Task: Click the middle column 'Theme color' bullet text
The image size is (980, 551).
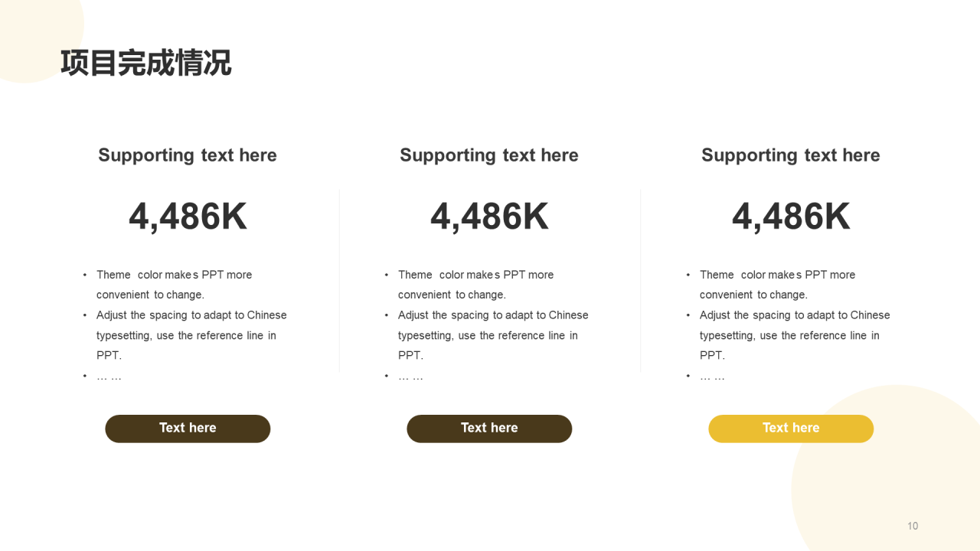Action: (x=476, y=285)
